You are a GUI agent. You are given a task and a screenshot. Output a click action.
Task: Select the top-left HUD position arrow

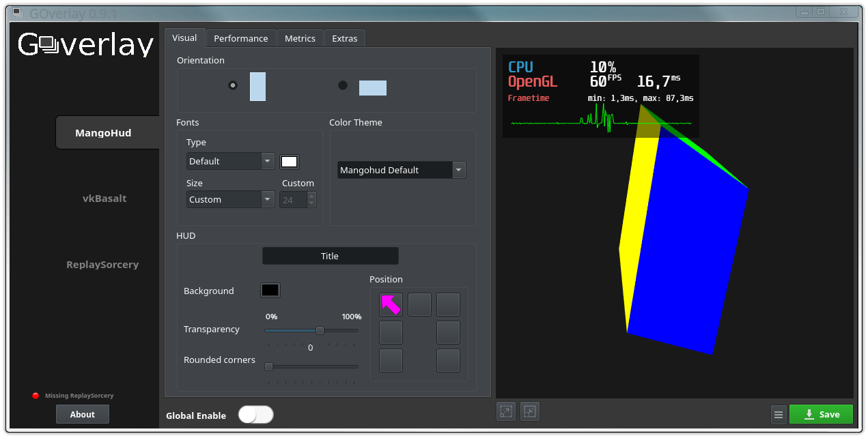[391, 304]
